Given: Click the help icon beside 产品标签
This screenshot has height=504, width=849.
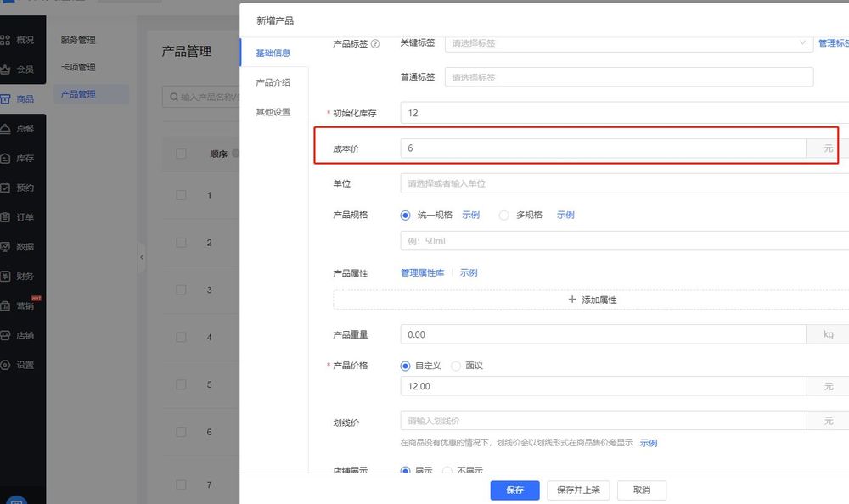Looking at the screenshot, I should [375, 43].
